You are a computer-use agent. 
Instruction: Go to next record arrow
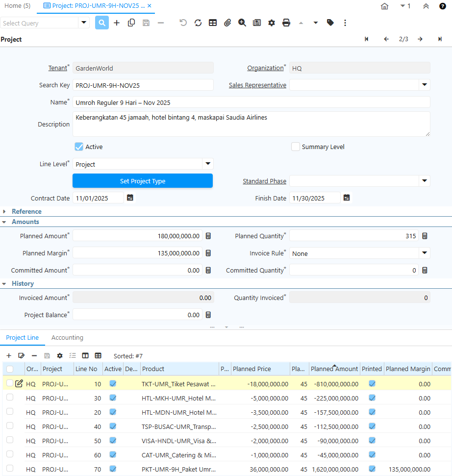[x=420, y=39]
